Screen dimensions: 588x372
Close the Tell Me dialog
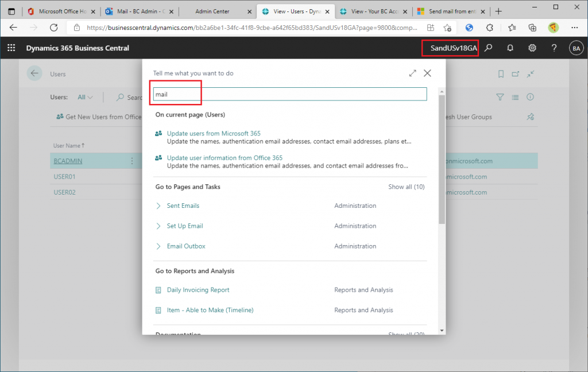[427, 73]
